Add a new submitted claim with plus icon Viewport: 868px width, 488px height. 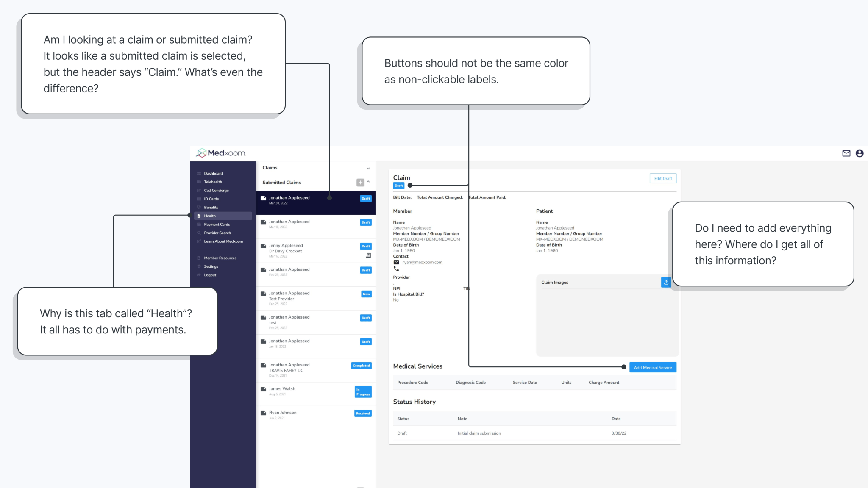click(x=360, y=182)
